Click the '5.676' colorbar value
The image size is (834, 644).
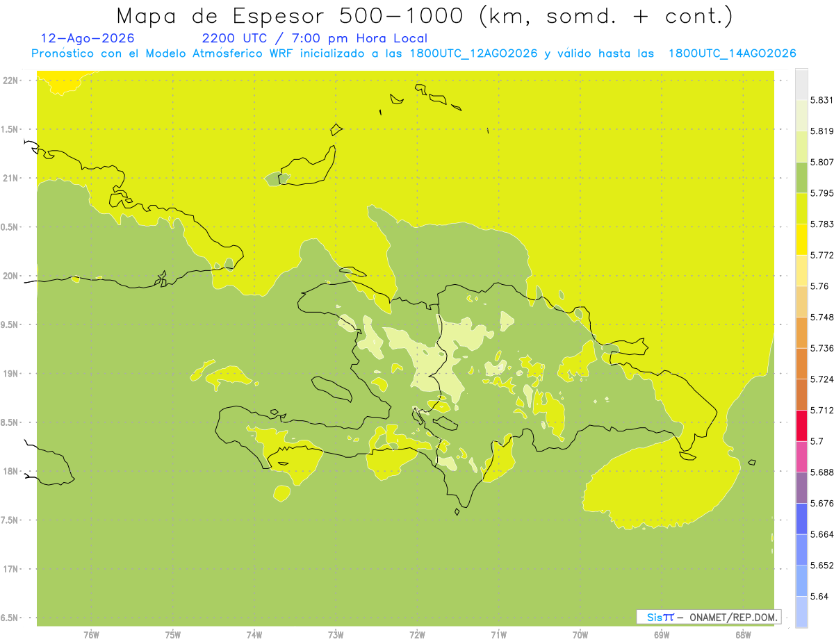click(x=821, y=503)
